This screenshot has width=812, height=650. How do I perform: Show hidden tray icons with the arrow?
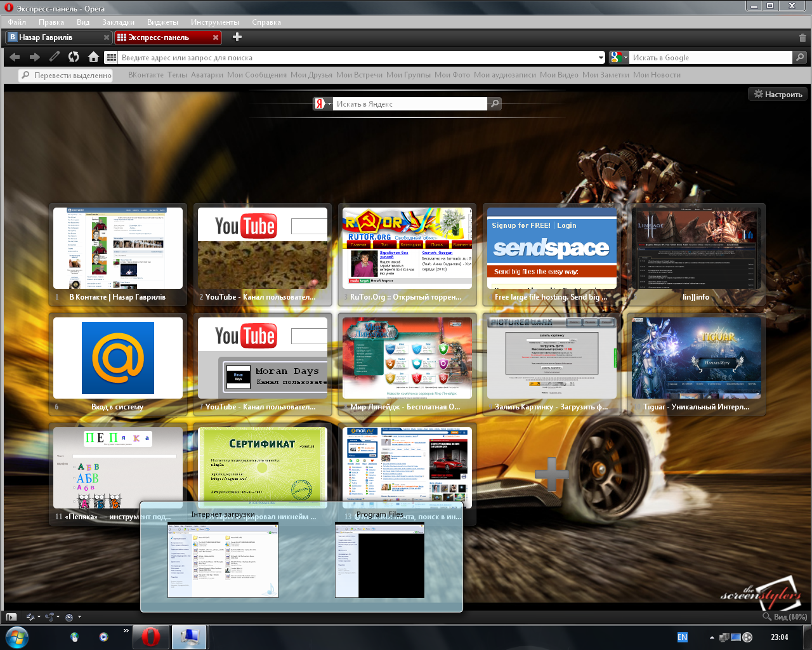coord(712,637)
